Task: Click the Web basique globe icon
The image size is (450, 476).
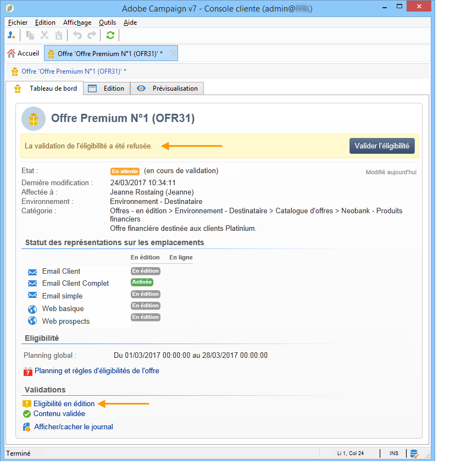Action: point(32,309)
